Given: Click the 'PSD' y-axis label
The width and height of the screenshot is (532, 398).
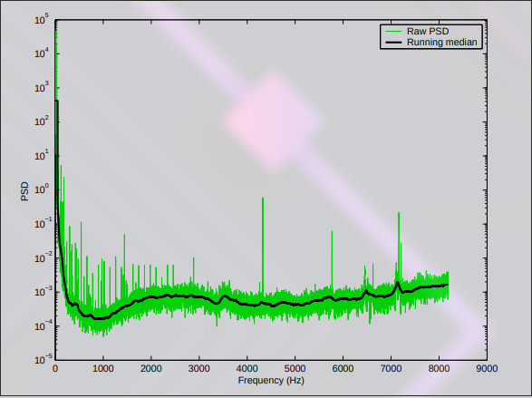Looking at the screenshot, I should (x=24, y=191).
